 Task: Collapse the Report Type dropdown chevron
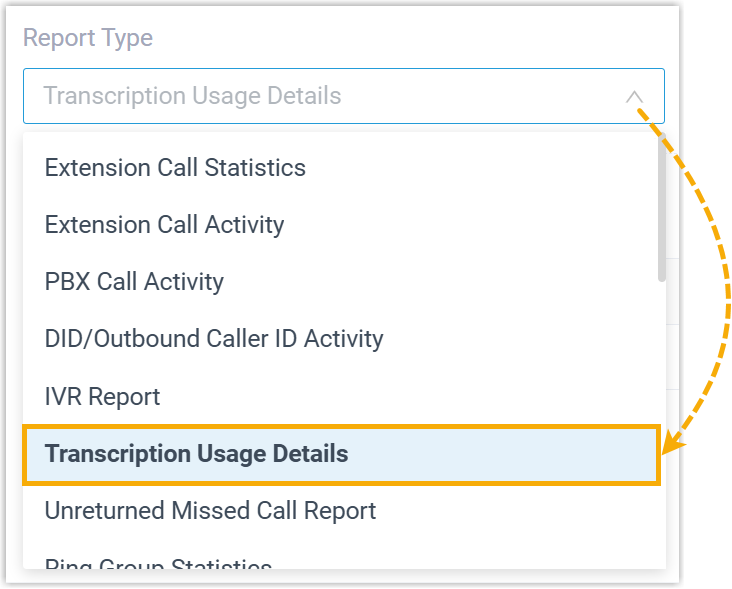[634, 97]
